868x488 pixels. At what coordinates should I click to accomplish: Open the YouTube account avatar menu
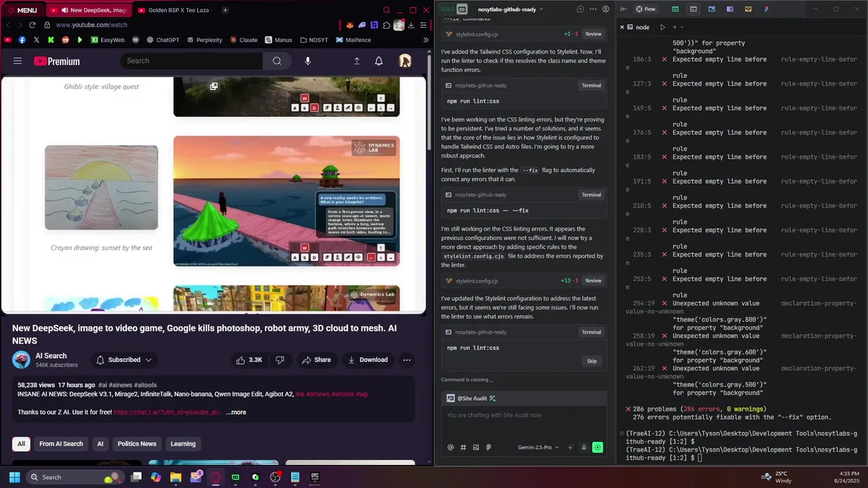tap(405, 61)
